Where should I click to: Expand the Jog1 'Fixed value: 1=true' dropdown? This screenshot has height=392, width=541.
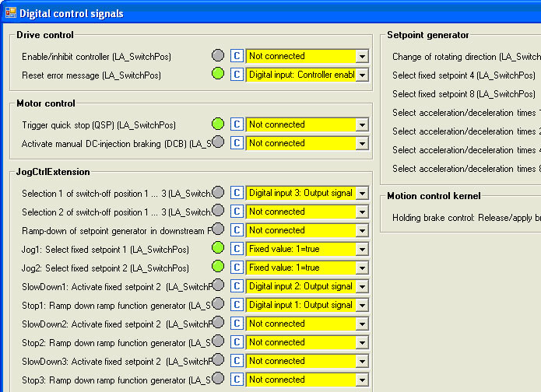362,249
